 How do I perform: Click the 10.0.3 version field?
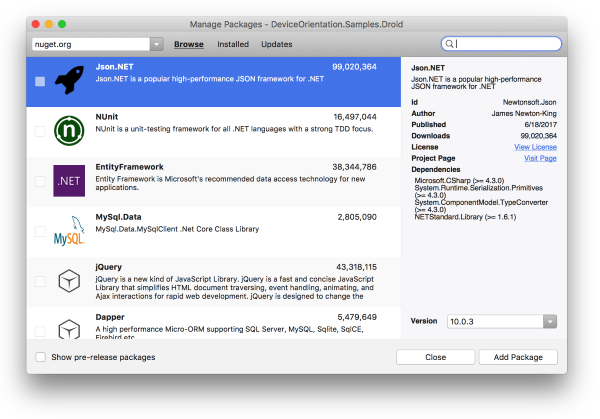tap(495, 321)
